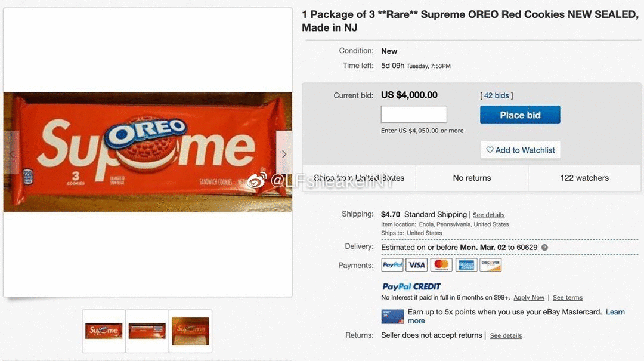This screenshot has width=644, height=361.
Task: Select the second product thumbnail
Action: tap(147, 331)
